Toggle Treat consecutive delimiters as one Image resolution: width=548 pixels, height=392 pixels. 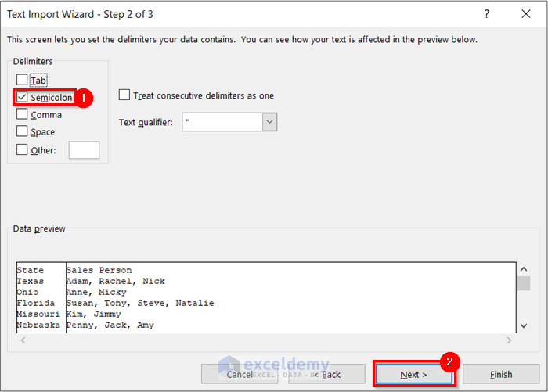point(124,95)
